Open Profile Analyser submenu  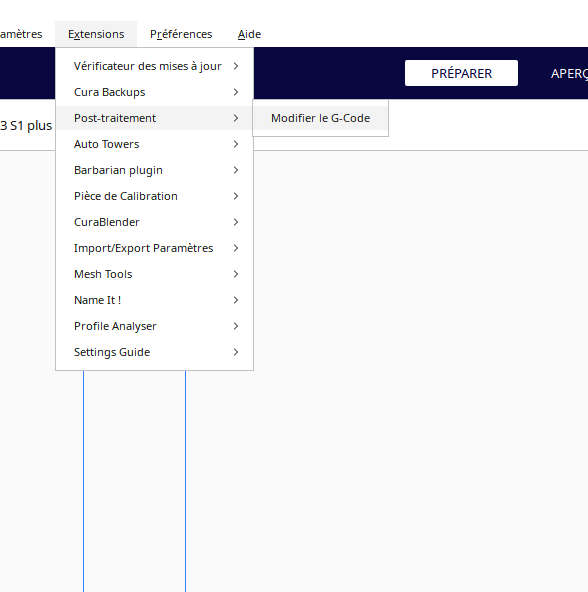[x=154, y=326]
